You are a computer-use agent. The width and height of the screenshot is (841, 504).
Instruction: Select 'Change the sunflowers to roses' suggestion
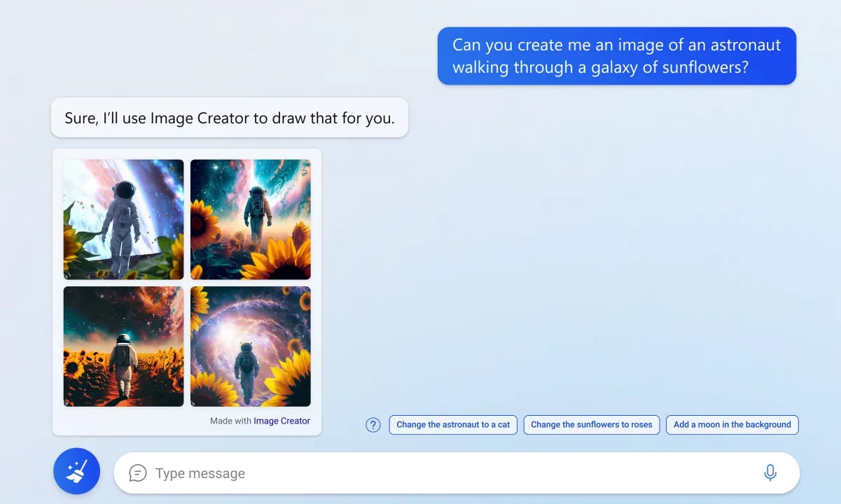(592, 425)
